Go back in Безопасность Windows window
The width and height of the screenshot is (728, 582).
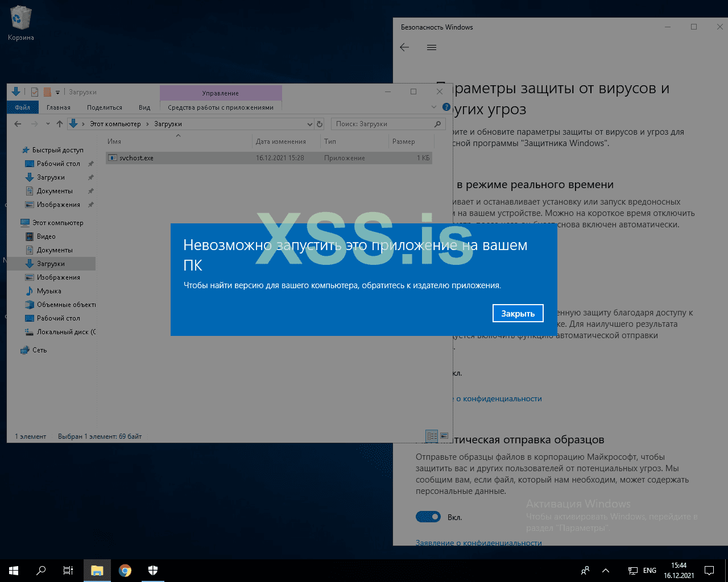click(404, 47)
